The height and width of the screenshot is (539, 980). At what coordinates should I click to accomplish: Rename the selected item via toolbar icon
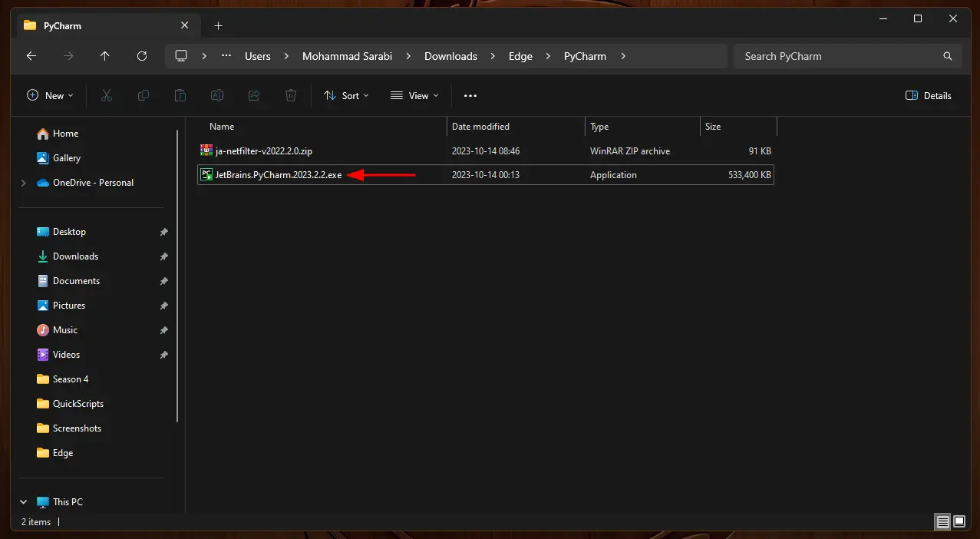tap(217, 95)
